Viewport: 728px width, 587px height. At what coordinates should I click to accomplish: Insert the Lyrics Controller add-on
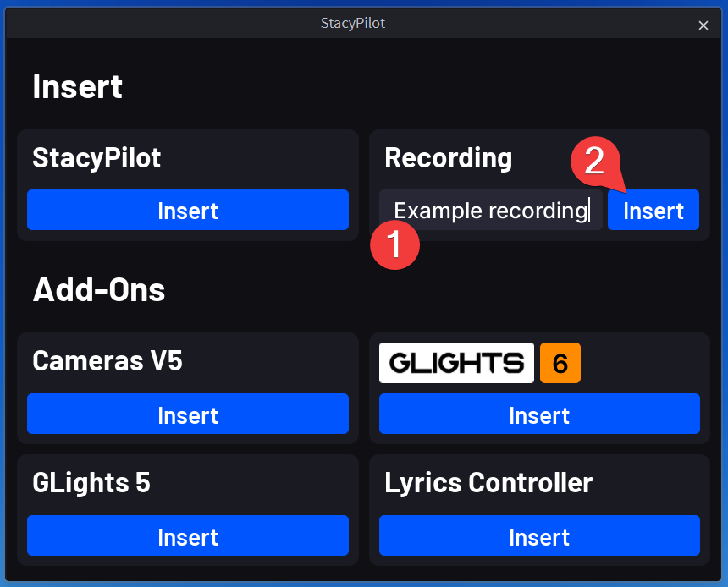[539, 536]
